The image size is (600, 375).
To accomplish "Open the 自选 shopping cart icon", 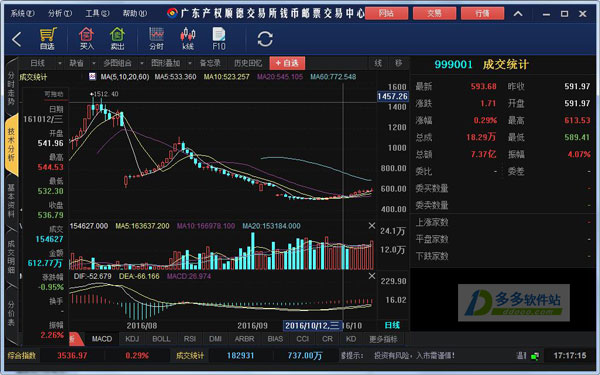I will [47, 38].
